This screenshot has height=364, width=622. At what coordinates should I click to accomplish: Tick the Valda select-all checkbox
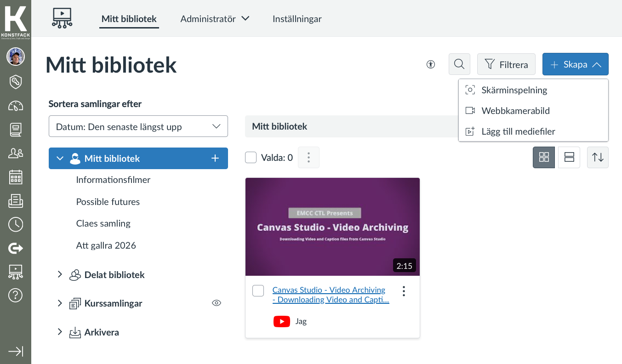pos(251,158)
